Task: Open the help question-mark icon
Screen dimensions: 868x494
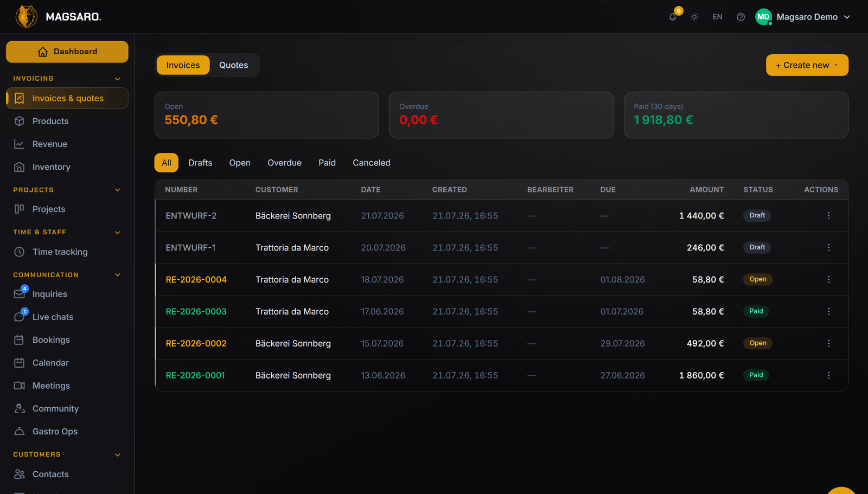Action: point(741,17)
